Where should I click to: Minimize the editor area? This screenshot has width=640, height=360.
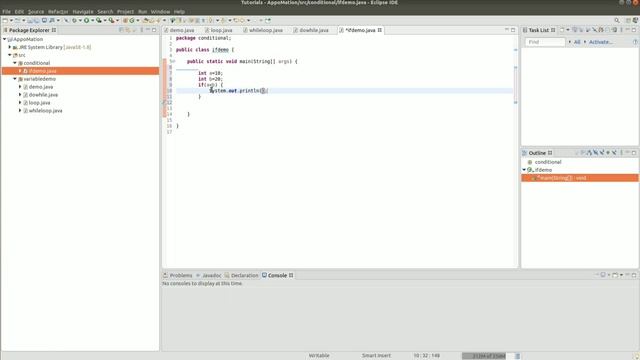coord(507,30)
